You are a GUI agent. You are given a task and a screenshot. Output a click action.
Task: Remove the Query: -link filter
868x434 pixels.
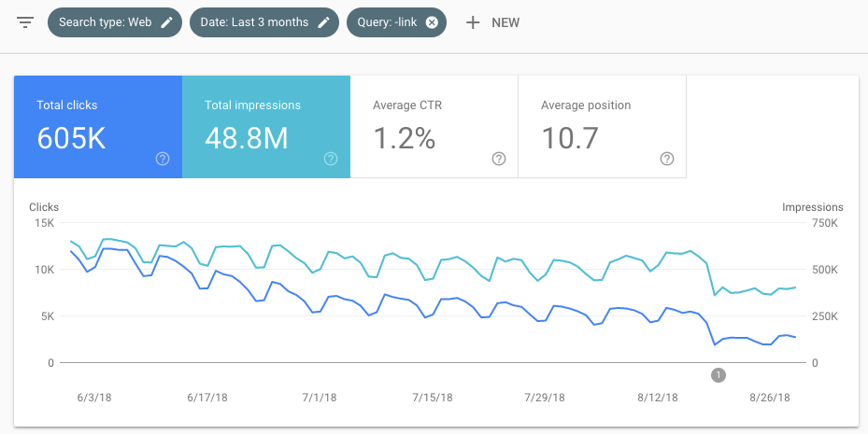(x=432, y=22)
